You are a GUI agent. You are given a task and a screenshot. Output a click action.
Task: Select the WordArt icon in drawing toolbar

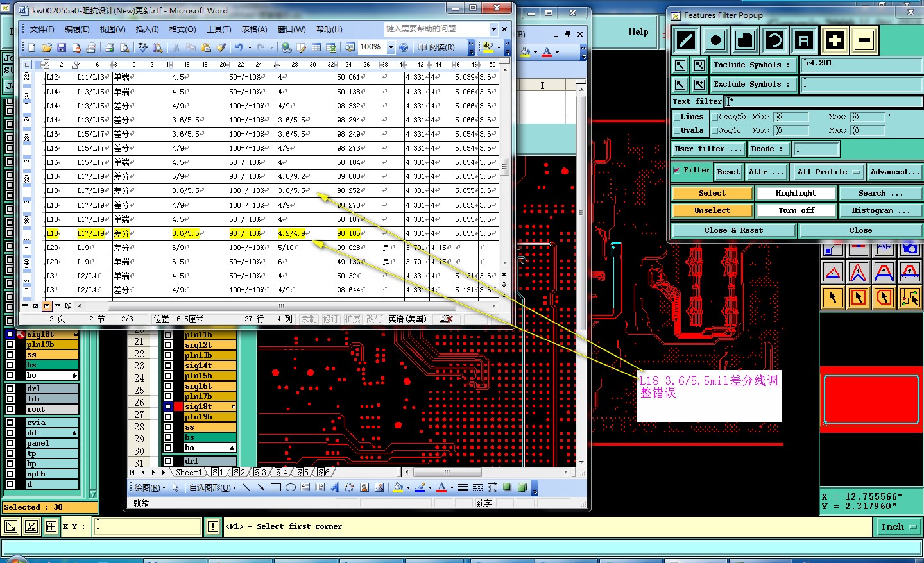pyautogui.click(x=334, y=487)
